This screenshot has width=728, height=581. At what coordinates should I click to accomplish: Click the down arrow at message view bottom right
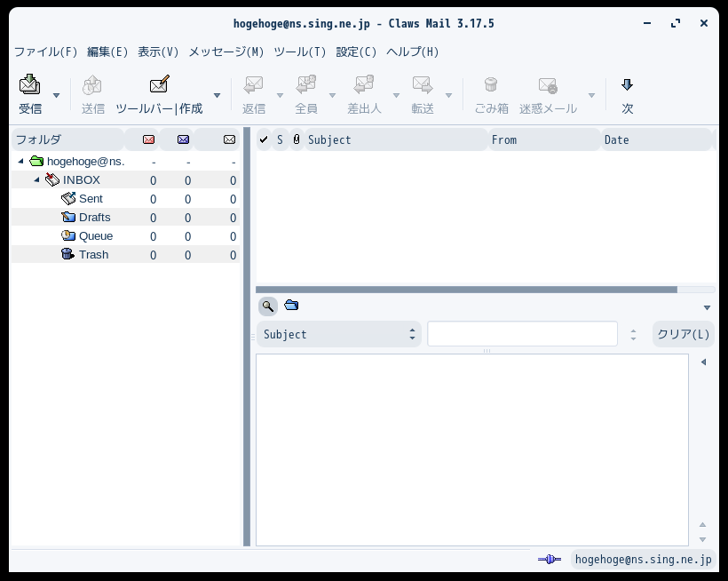702,539
